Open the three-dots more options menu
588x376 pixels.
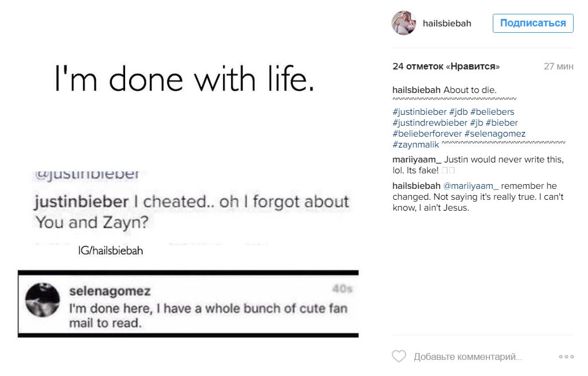click(x=566, y=356)
